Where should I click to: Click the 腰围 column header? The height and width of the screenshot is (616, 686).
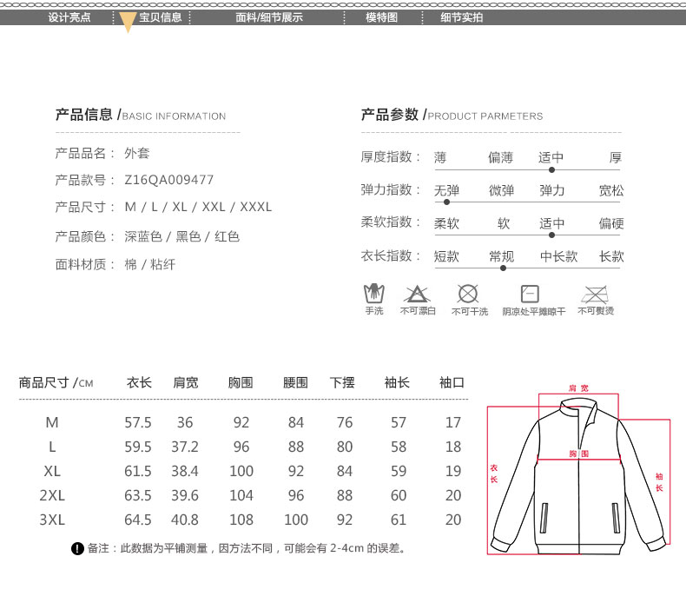296,382
